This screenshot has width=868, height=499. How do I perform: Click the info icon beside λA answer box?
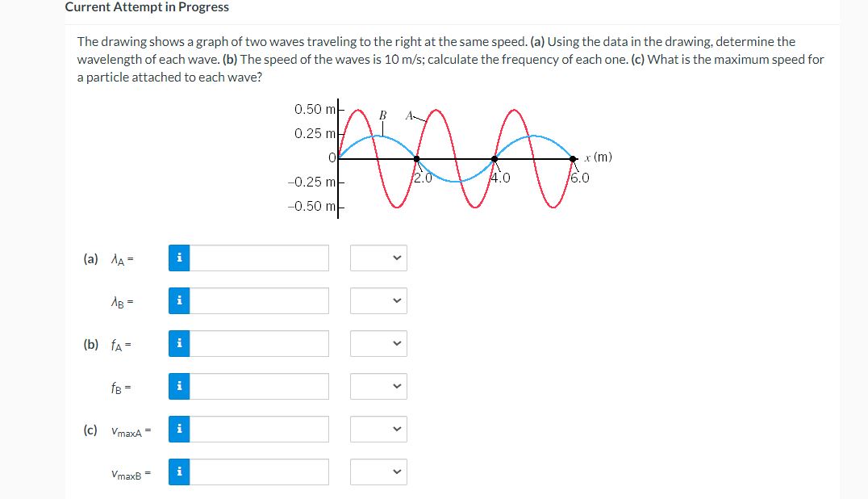click(178, 258)
